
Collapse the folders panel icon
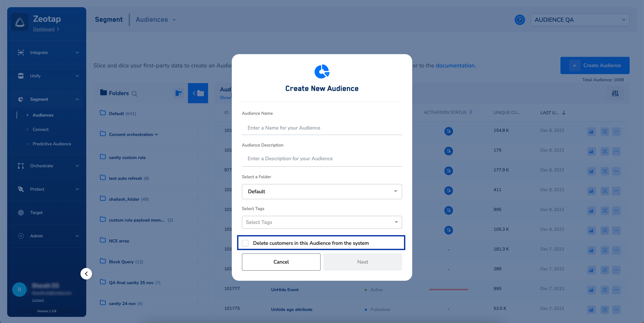198,93
